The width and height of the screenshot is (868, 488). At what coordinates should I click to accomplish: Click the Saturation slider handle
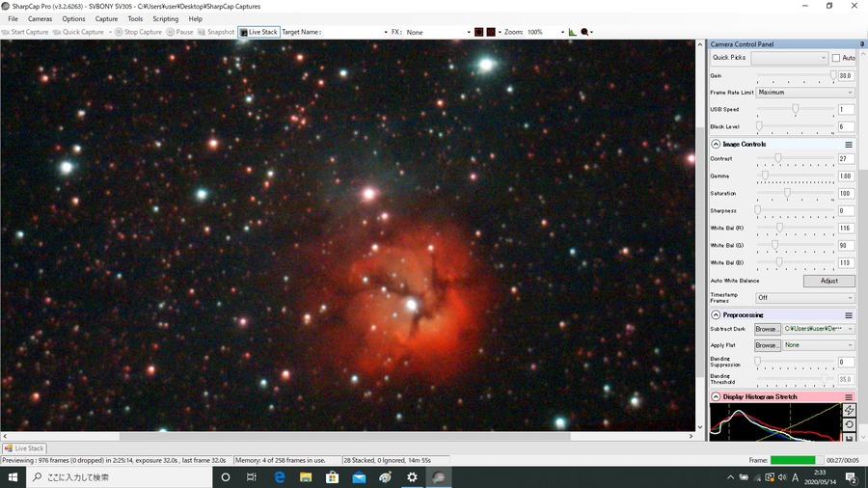787,193
